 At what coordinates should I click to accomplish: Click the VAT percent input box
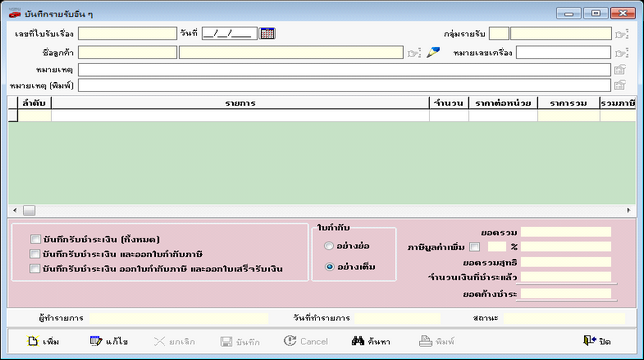click(x=497, y=247)
